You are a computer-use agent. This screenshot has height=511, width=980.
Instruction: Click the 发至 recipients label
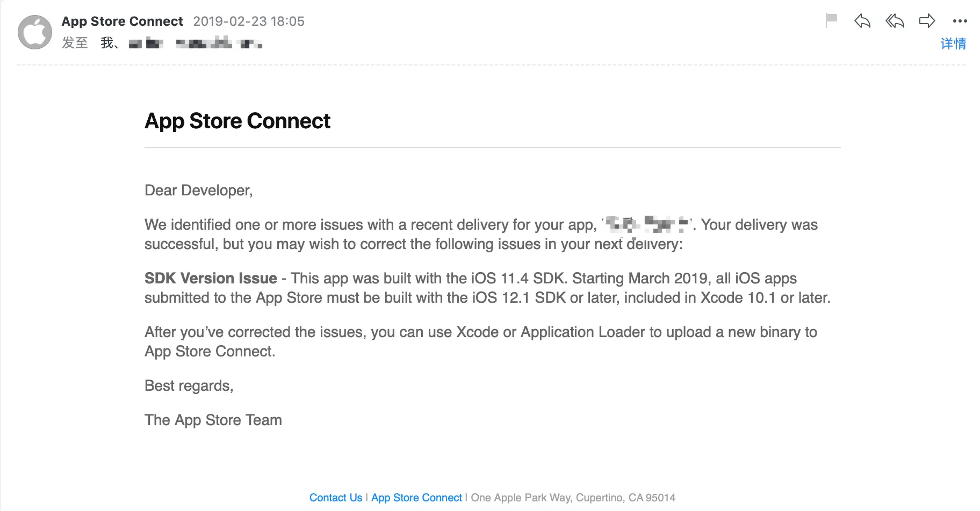pos(75,43)
